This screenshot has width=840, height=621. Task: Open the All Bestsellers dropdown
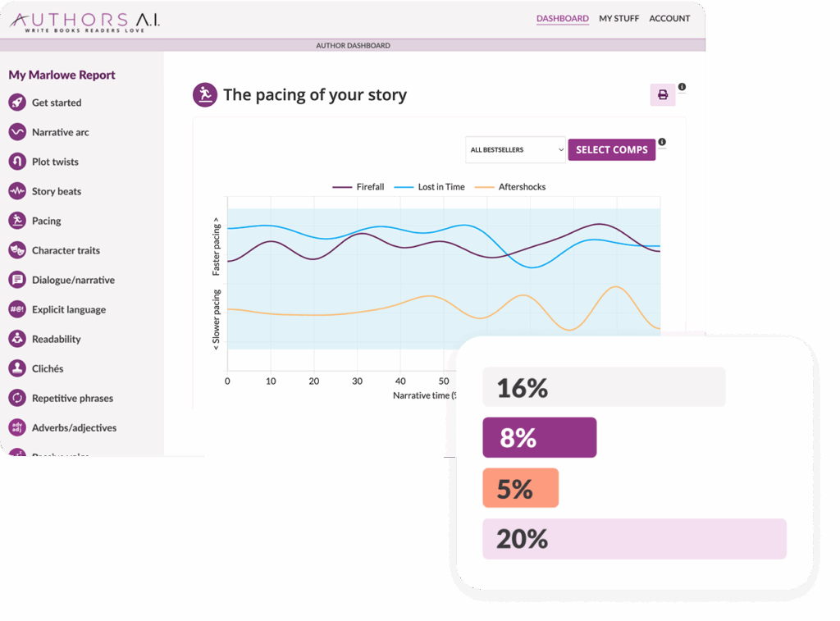pyautogui.click(x=515, y=149)
